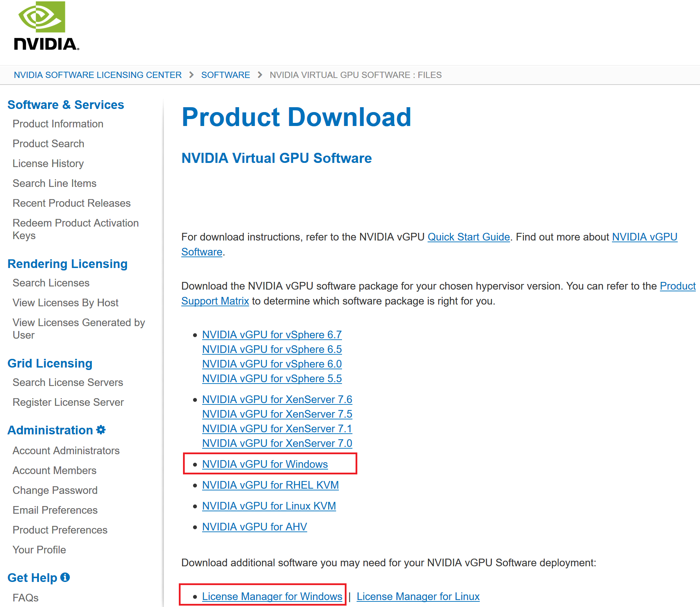Open Search License Servers
The width and height of the screenshot is (700, 607).
[x=67, y=382]
